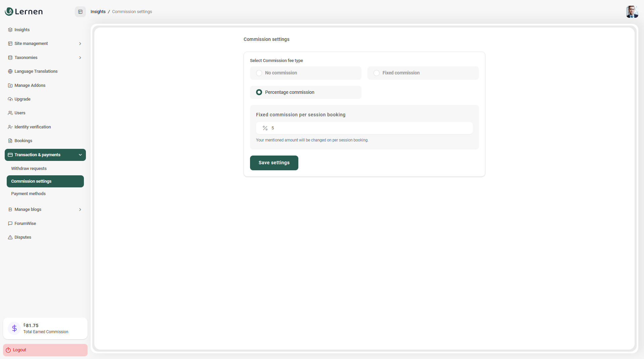644x359 pixels.
Task: Open Disputes menu text
Action: (23, 237)
